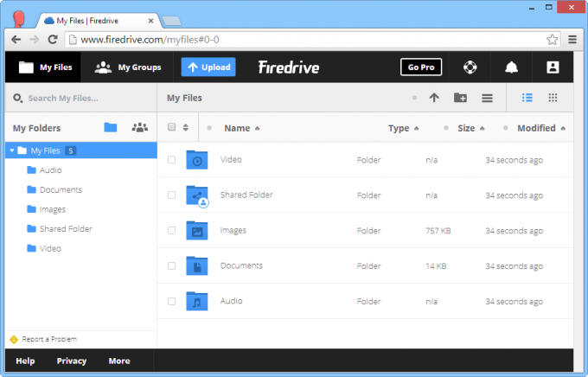The image size is (588, 377).
Task: Open the My Groups tab
Action: (127, 67)
